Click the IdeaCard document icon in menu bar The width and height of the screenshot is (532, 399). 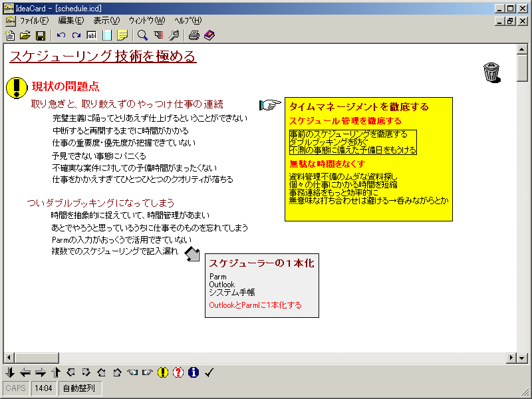coord(10,21)
